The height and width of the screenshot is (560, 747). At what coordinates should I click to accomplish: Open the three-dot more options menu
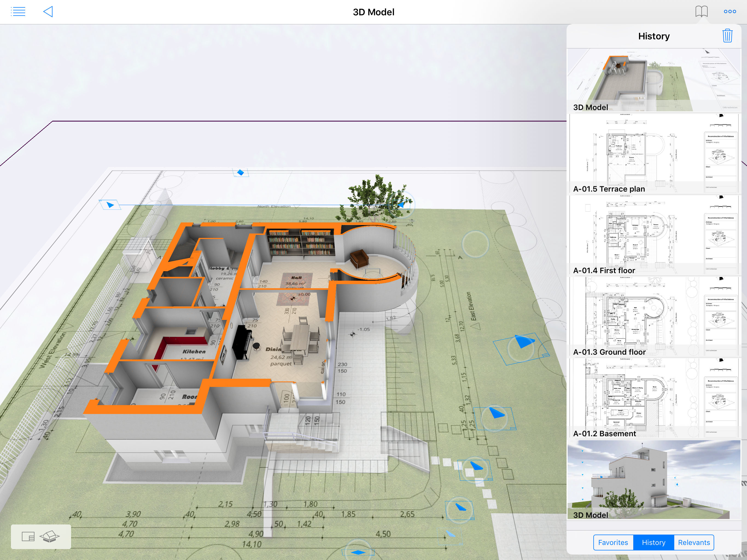click(x=730, y=11)
